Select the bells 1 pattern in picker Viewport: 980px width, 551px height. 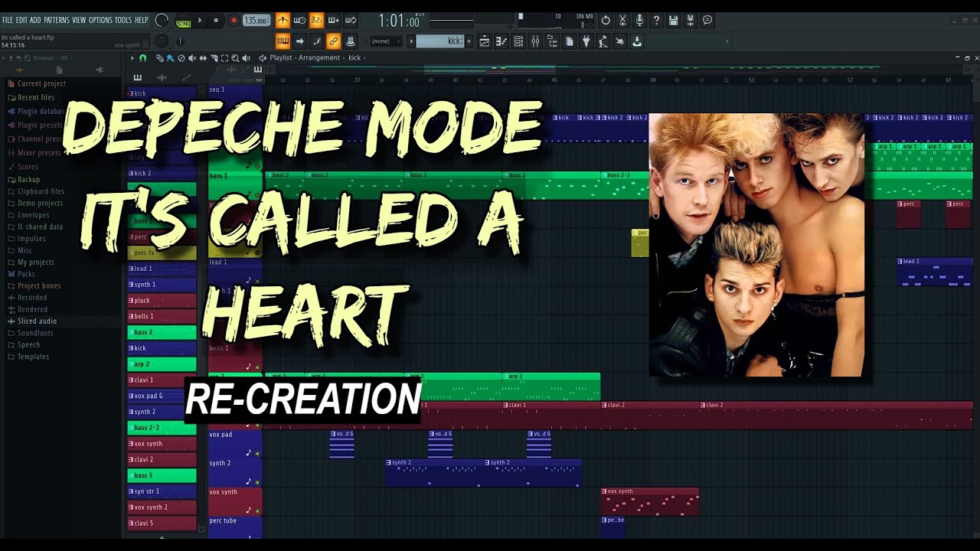tap(162, 316)
